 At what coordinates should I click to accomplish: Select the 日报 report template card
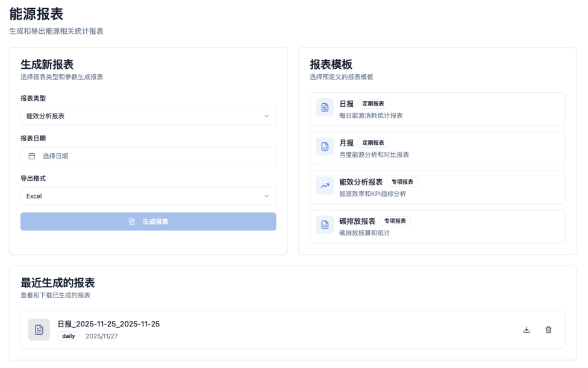point(437,109)
